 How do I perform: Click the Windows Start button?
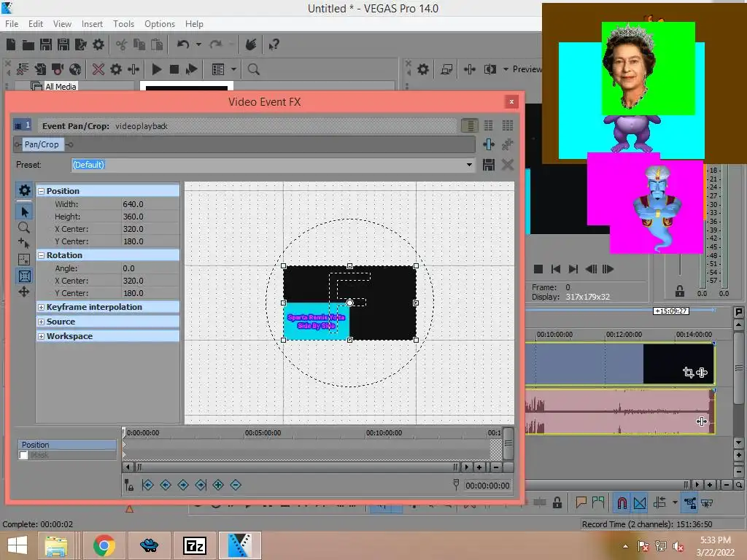click(18, 545)
